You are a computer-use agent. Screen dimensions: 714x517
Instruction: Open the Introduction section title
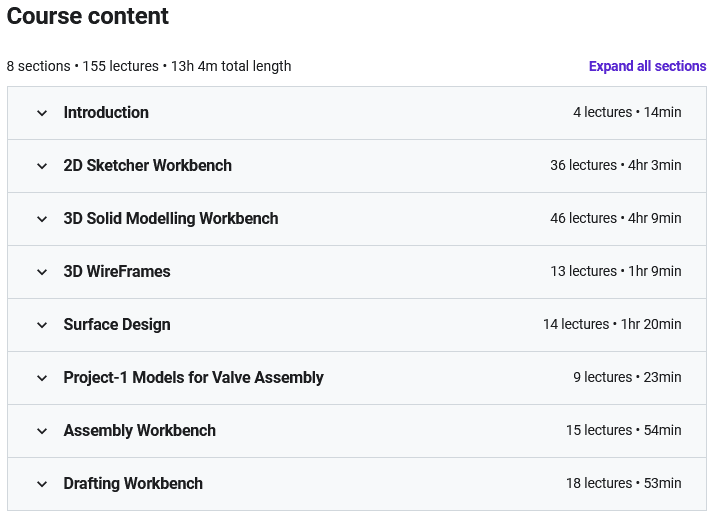[106, 113]
